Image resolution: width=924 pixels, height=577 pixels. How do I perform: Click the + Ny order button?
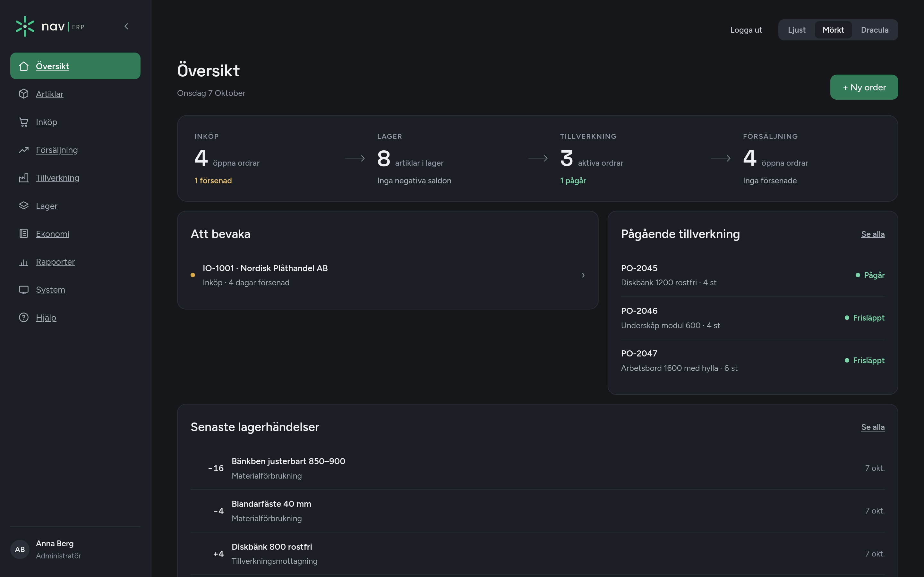(x=864, y=88)
